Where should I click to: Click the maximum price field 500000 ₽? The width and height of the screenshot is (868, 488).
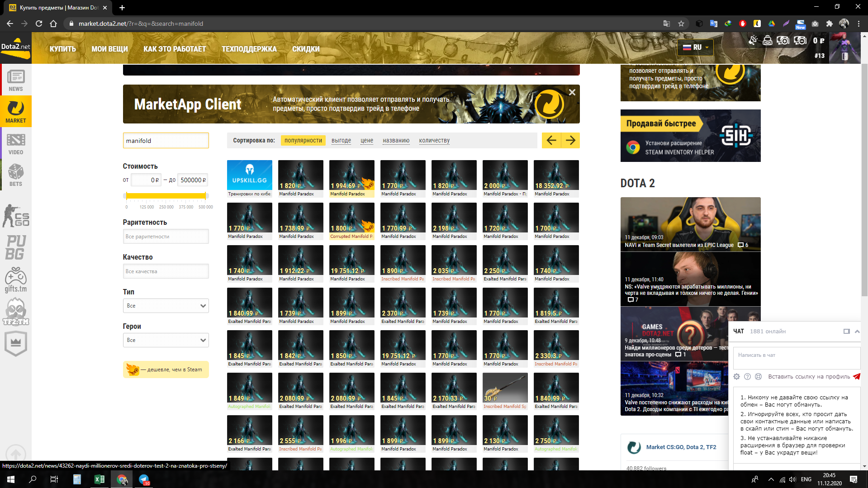193,180
